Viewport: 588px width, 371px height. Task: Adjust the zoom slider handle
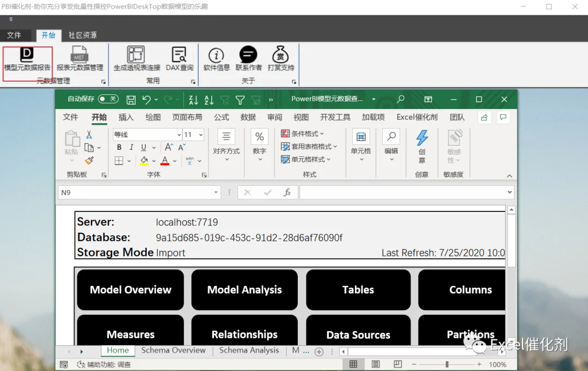pyautogui.click(x=446, y=364)
